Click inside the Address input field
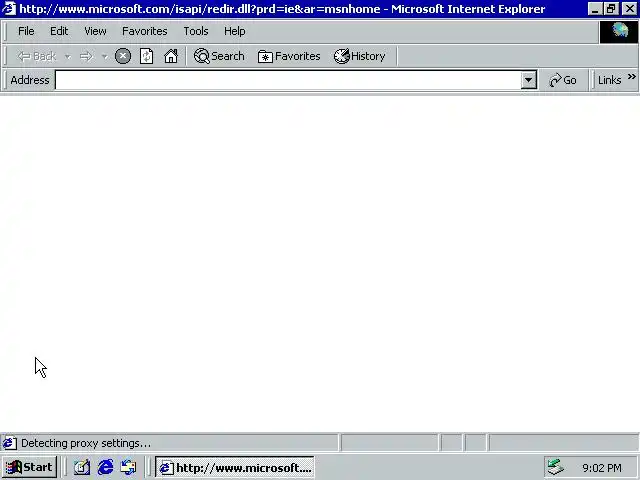 pos(288,80)
